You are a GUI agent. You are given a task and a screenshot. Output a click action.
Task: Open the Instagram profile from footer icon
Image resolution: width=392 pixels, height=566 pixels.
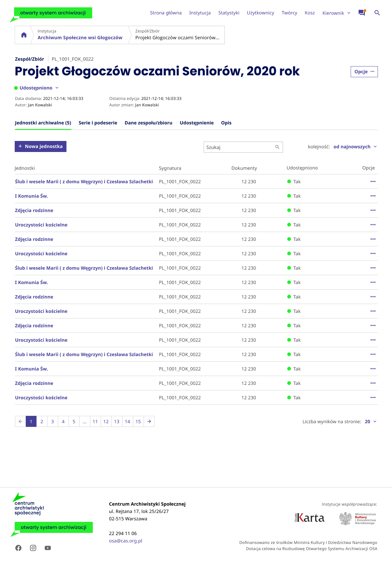tap(33, 548)
